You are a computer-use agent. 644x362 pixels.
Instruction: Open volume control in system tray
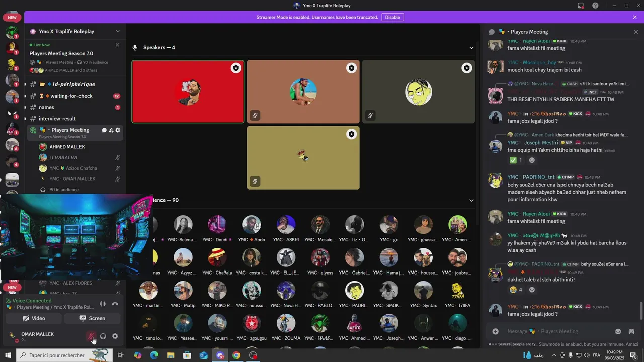coord(587,355)
